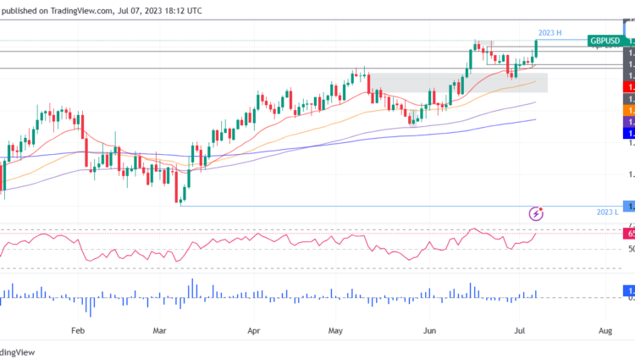This screenshot has height=364, width=635.
Task: Click the blue histogram indicator value tag
Action: [x=629, y=290]
